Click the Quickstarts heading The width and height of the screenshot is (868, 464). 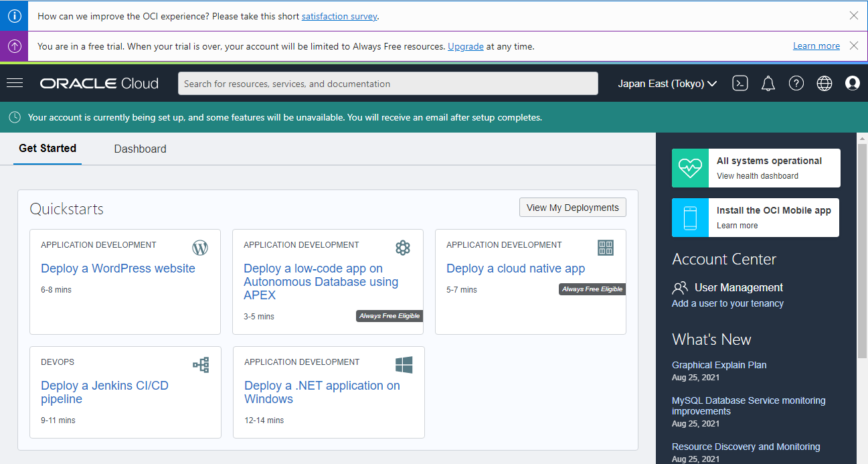(66, 209)
